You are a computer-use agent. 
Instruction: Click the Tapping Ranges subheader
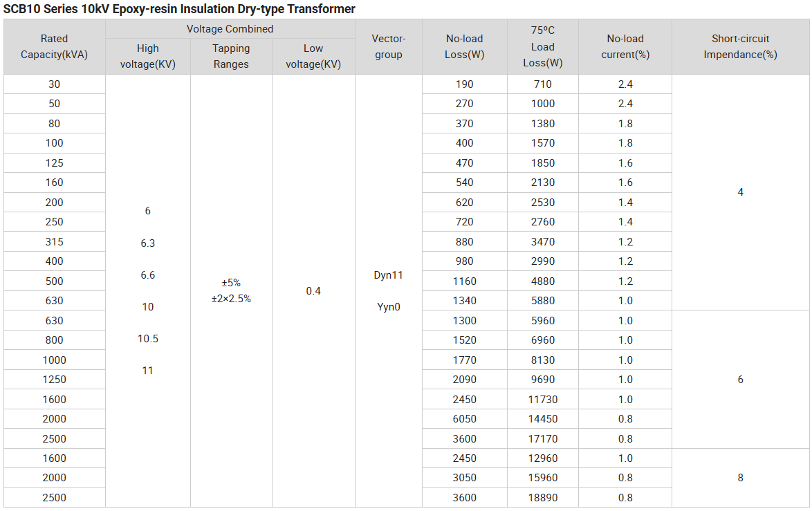click(231, 56)
